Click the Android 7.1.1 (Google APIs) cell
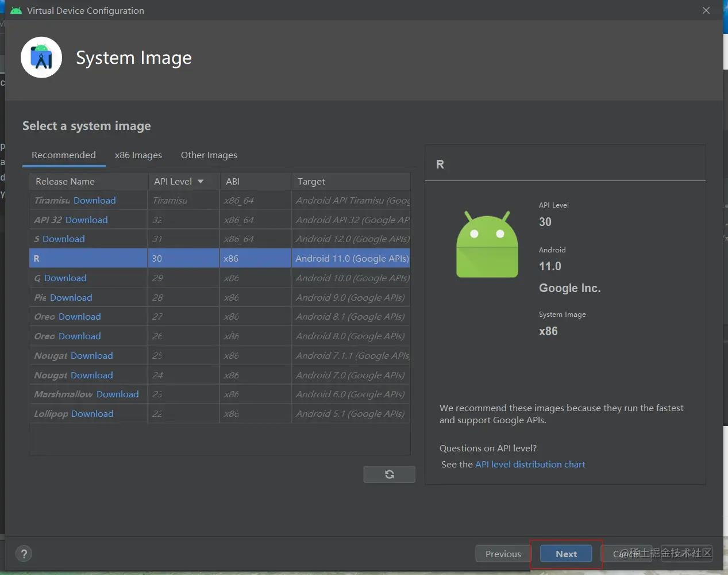The width and height of the screenshot is (728, 575). click(351, 355)
